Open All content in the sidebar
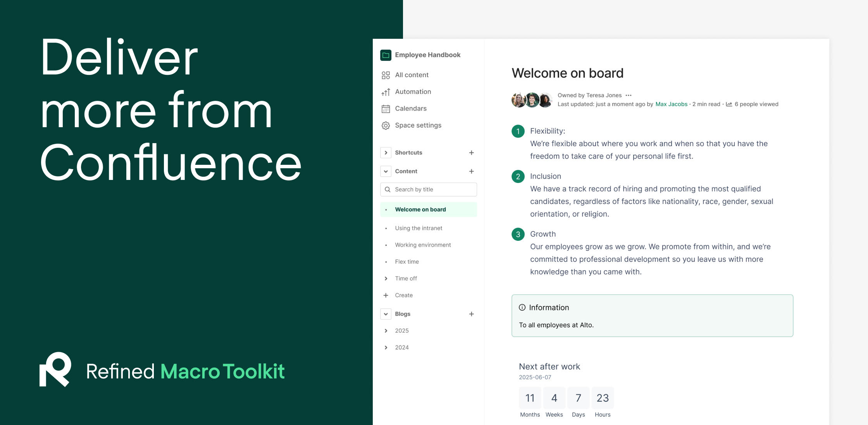Image resolution: width=868 pixels, height=425 pixels. coord(411,74)
